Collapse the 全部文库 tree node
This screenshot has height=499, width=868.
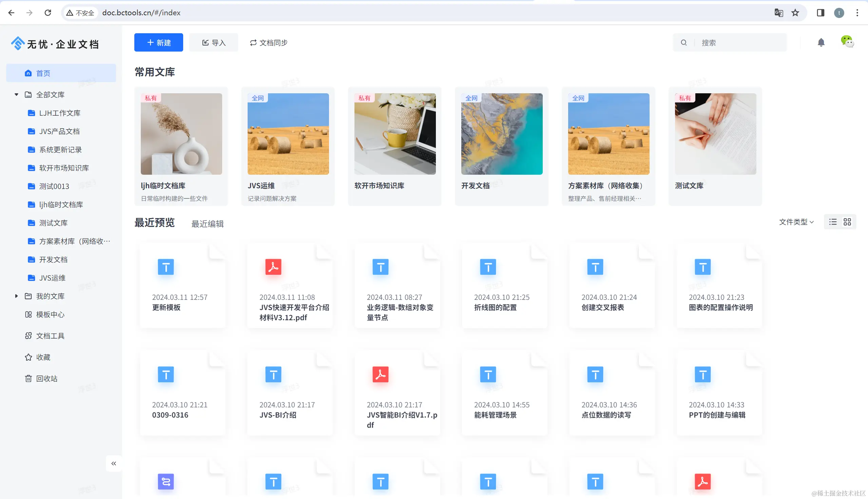pyautogui.click(x=16, y=95)
